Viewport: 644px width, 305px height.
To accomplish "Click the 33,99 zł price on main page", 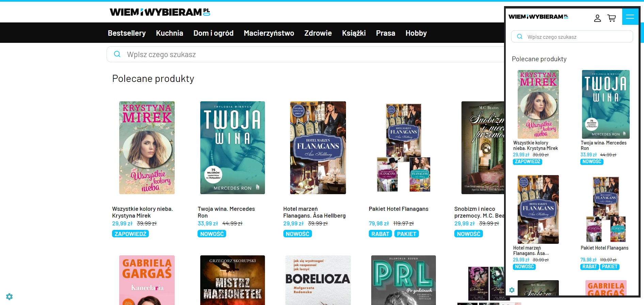I will [208, 223].
